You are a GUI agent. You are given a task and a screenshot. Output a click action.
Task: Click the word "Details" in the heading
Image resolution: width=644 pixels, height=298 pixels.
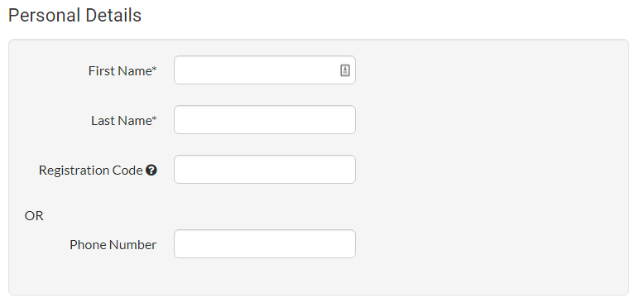point(113,16)
